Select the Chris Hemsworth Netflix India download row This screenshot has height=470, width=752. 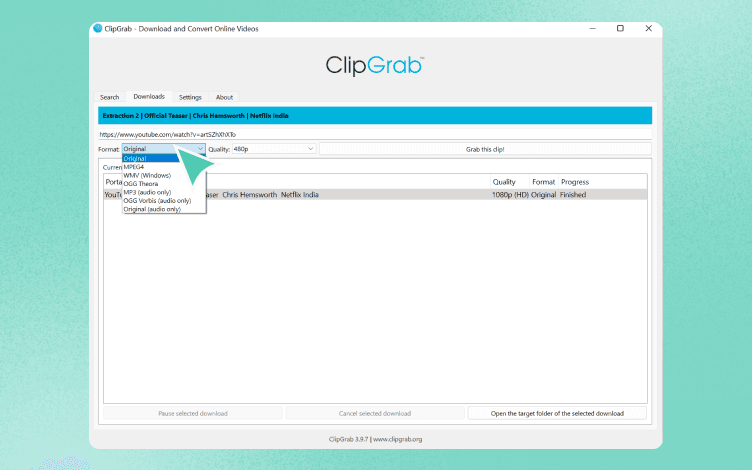pyautogui.click(x=375, y=195)
